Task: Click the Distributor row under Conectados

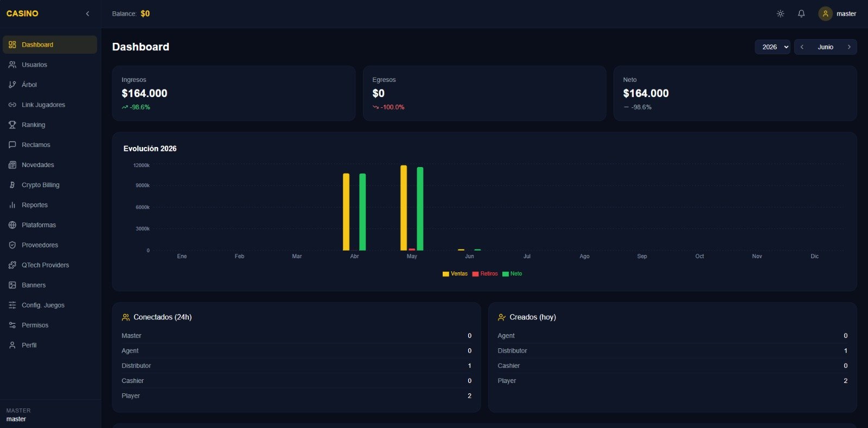Action: point(296,366)
